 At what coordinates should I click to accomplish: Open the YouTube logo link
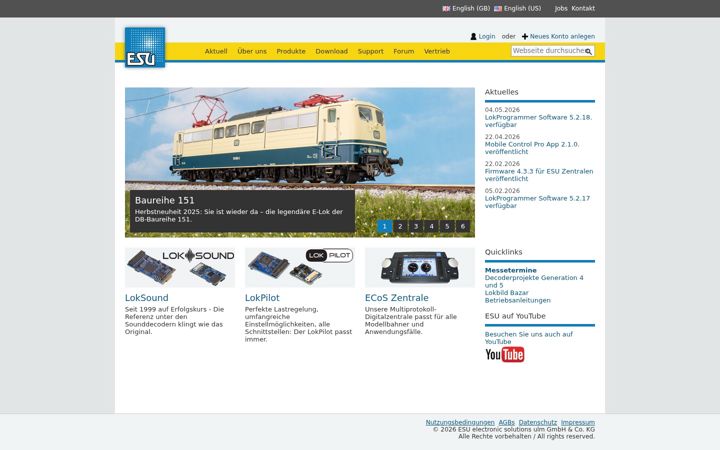[x=505, y=354]
